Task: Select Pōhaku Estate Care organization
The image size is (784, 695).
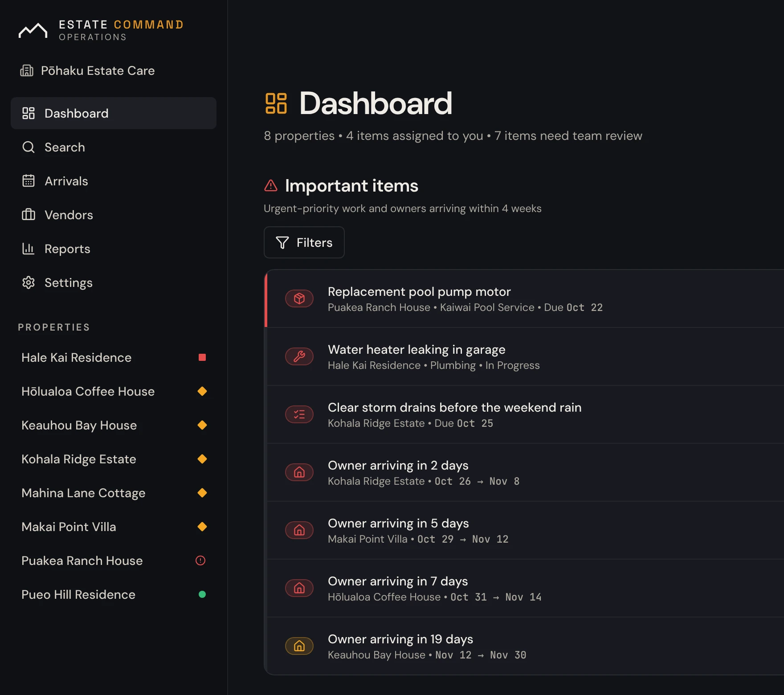Action: click(x=87, y=70)
